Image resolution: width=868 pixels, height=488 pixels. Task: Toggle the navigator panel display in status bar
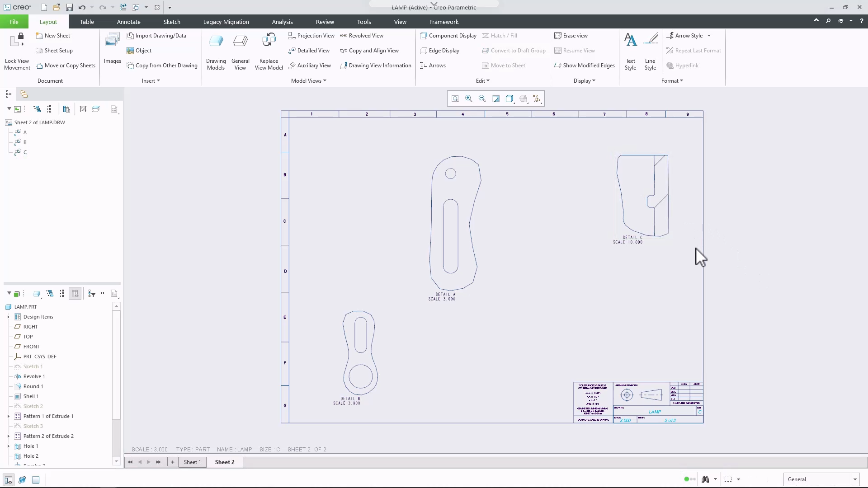coord(8,479)
